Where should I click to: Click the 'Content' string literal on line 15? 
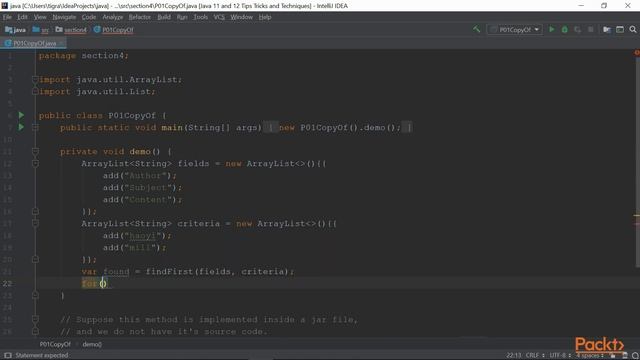click(148, 200)
